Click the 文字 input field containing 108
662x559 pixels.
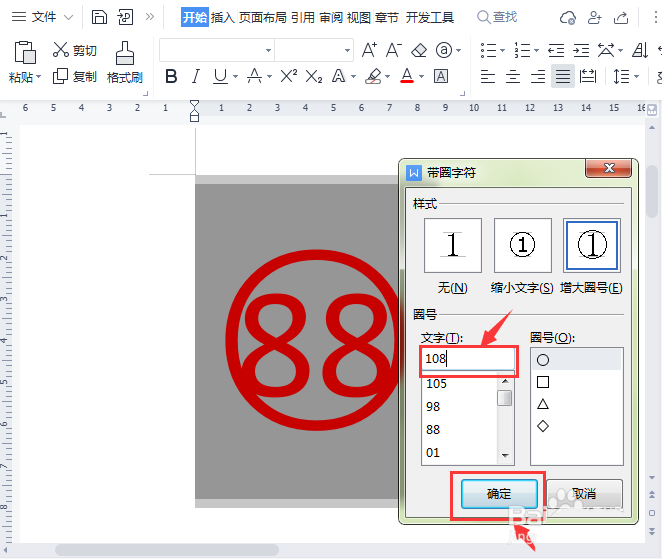[468, 358]
